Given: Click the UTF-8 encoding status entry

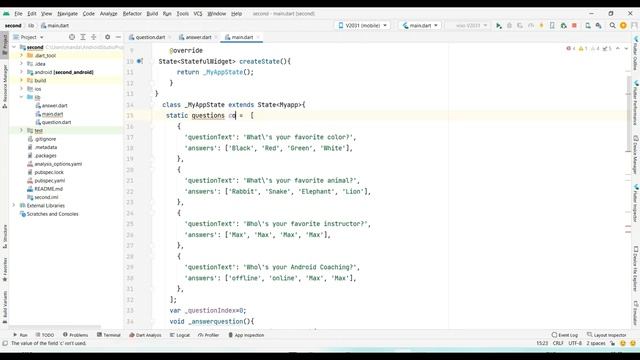Looking at the screenshot, I should (x=575, y=343).
